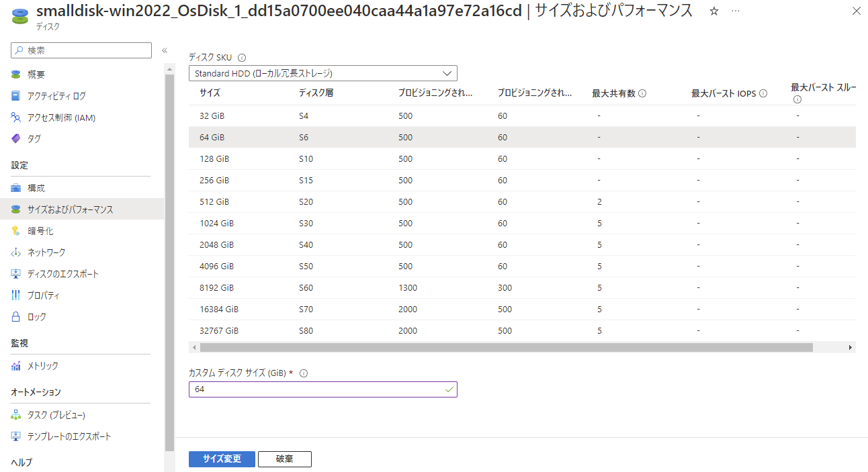Click the favorite star next to the title
The height and width of the screenshot is (472, 868).
(x=713, y=11)
